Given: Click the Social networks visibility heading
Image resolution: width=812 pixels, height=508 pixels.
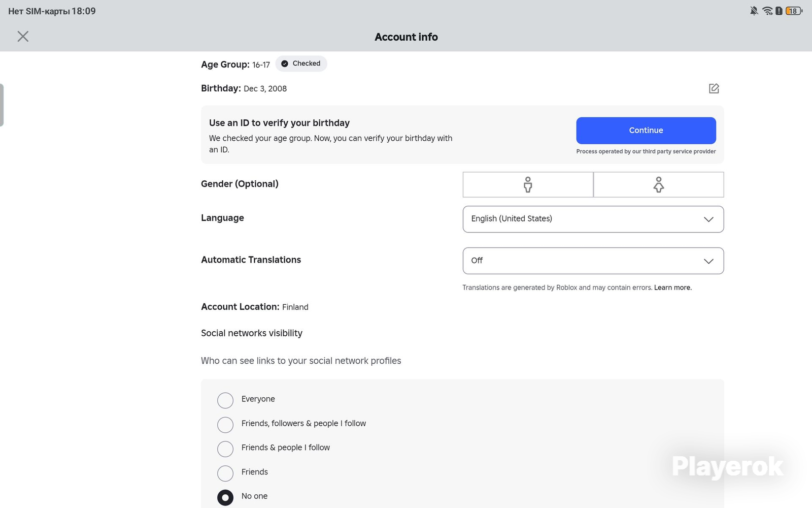Looking at the screenshot, I should pos(252,333).
